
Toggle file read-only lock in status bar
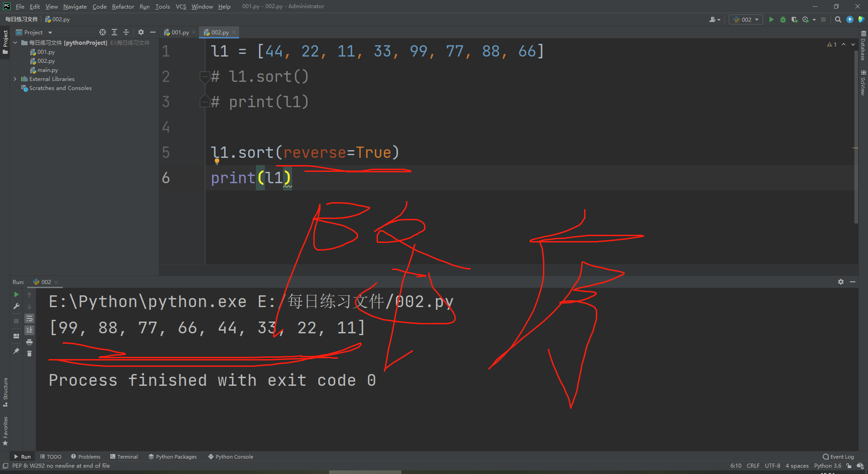point(849,466)
